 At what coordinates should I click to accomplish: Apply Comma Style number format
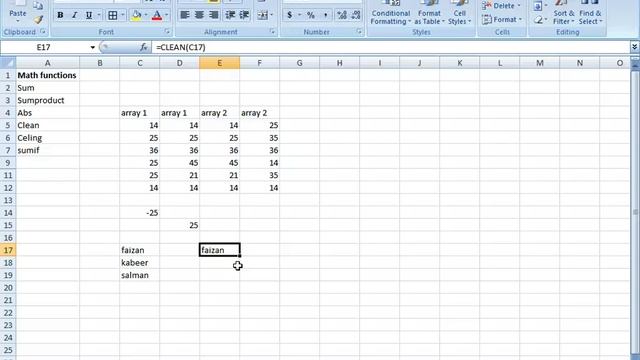[x=325, y=16]
